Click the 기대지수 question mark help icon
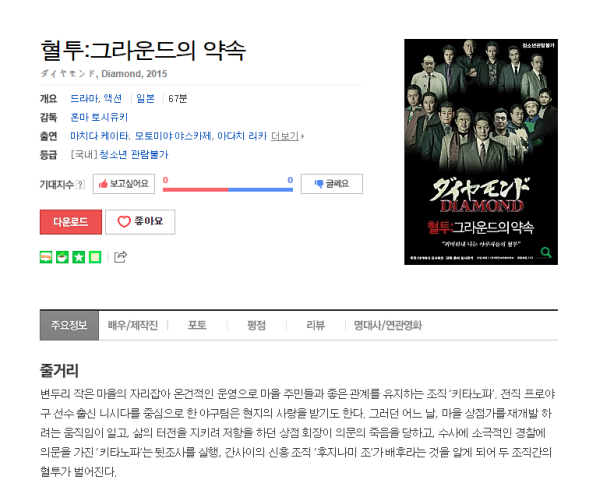 click(x=80, y=184)
